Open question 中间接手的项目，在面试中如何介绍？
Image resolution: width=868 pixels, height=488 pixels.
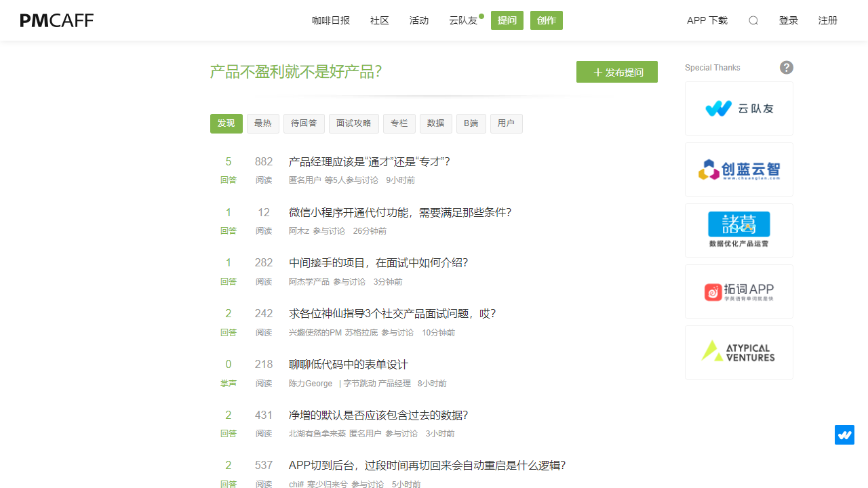[x=378, y=263]
